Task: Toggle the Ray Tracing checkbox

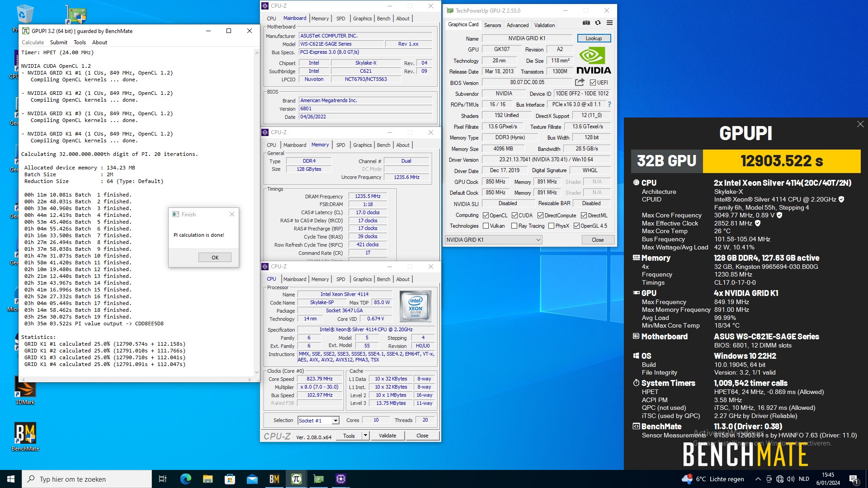Action: (x=514, y=226)
